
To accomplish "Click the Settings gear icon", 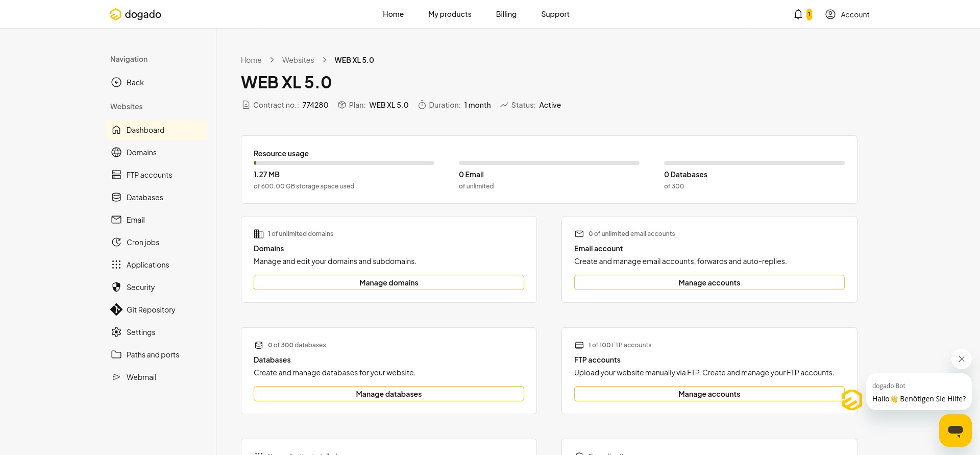I will (116, 332).
